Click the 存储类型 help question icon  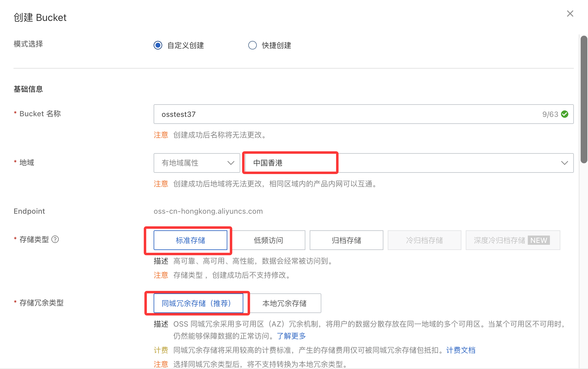click(55, 239)
